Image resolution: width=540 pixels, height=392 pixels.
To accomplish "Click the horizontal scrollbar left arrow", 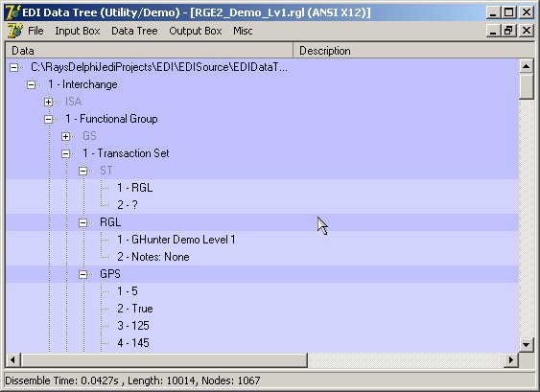I will pyautogui.click(x=12, y=360).
